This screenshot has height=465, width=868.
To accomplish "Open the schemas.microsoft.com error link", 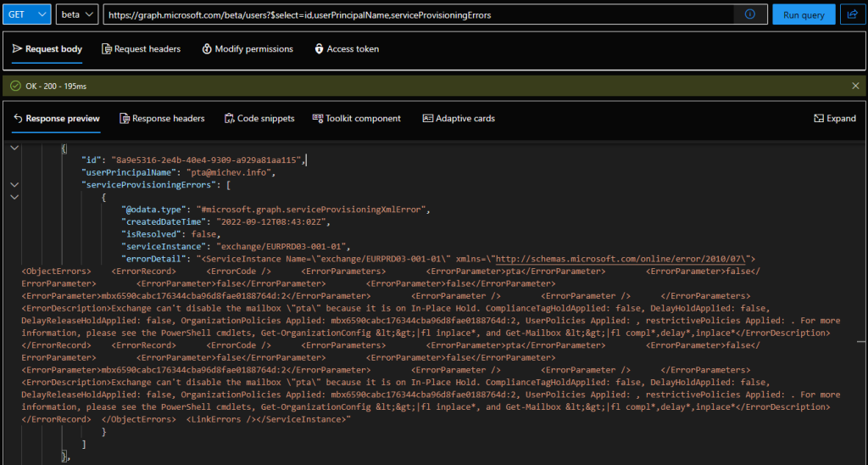I will coord(621,259).
